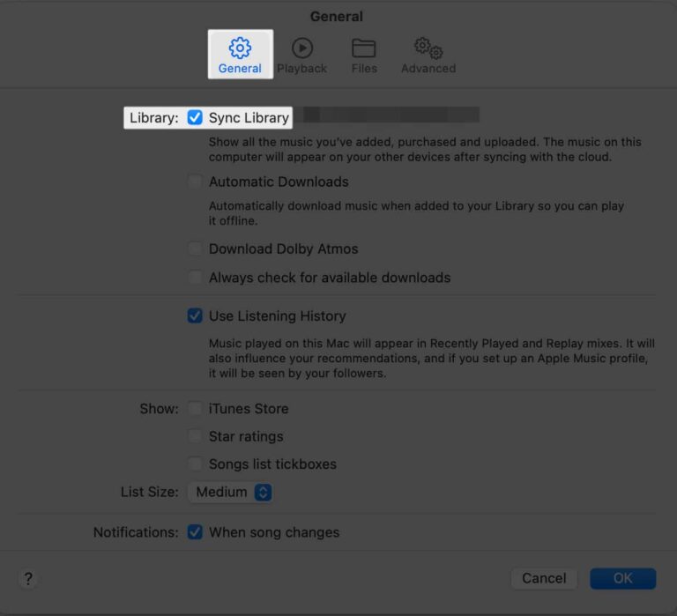Switch to the Advanced tab label
Image resolution: width=677 pixels, height=616 pixels.
click(428, 69)
